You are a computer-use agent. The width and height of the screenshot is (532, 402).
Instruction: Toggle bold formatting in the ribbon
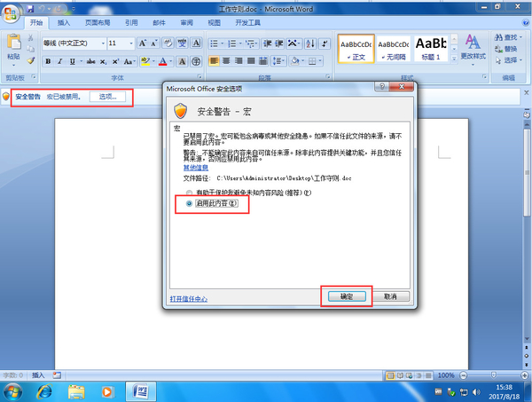click(48, 60)
